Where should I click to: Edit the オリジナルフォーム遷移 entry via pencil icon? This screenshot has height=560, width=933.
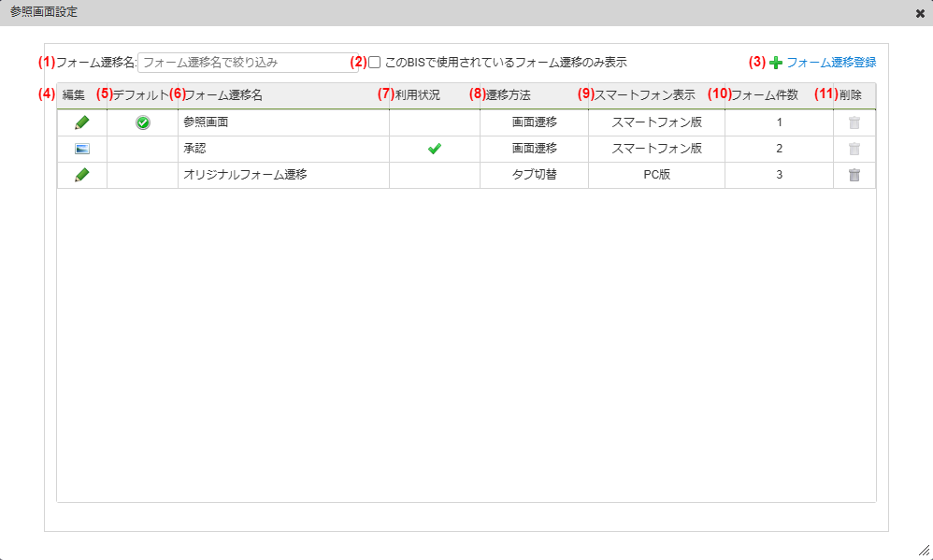click(x=82, y=174)
